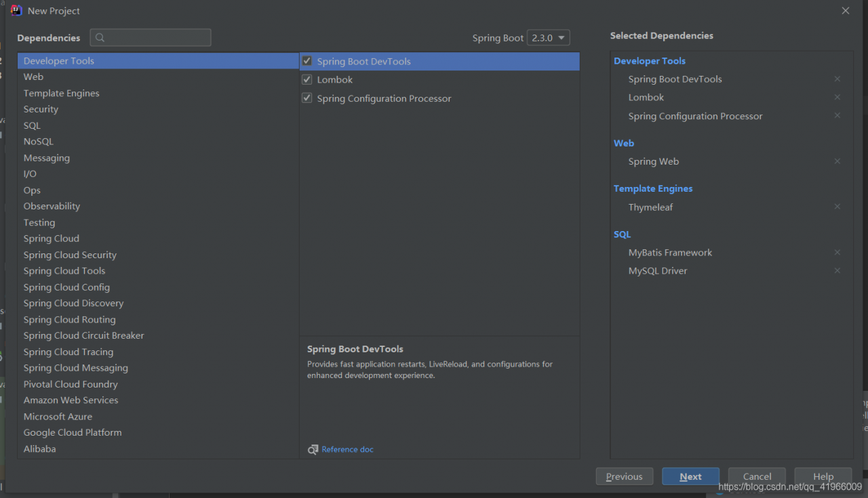Remove Lombok from selected dependencies
Viewport: 868px width, 498px height.
[x=837, y=98]
